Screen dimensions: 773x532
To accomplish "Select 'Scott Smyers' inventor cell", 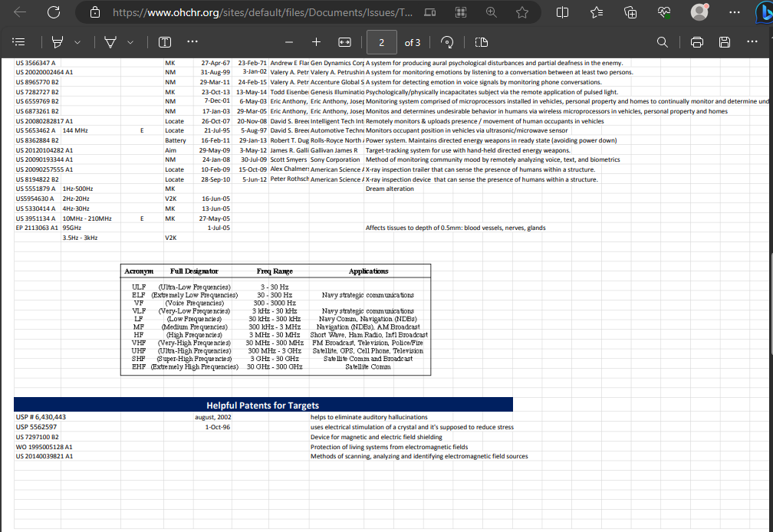I will pos(288,160).
